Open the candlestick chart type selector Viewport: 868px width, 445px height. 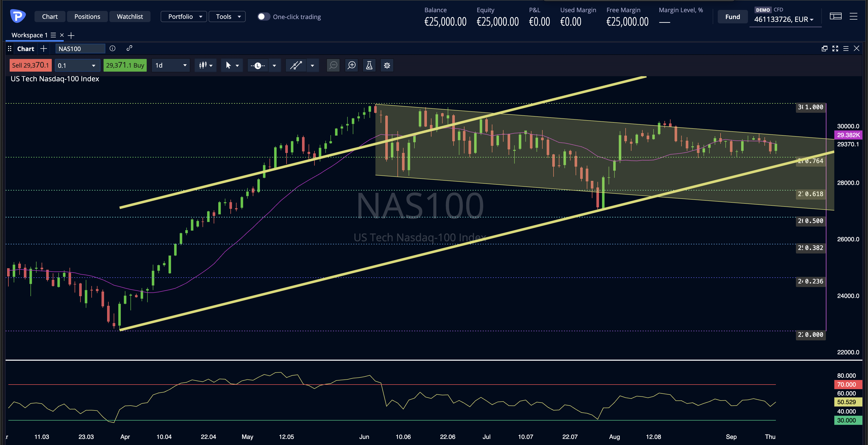(x=206, y=65)
